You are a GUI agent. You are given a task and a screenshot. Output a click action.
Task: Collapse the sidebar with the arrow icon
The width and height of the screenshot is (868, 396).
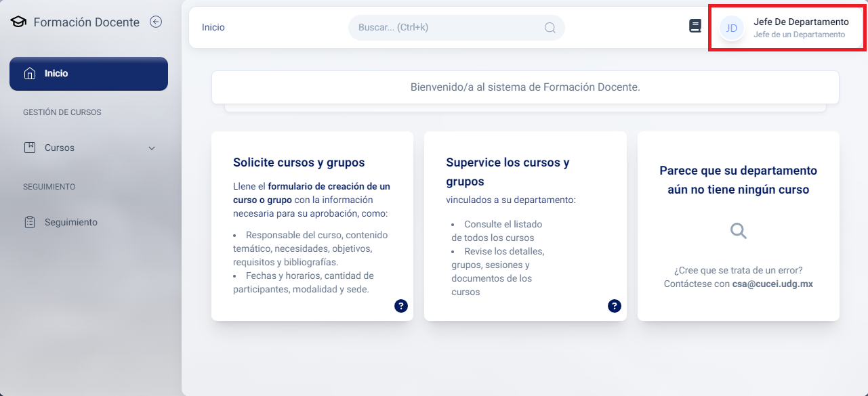tap(156, 22)
